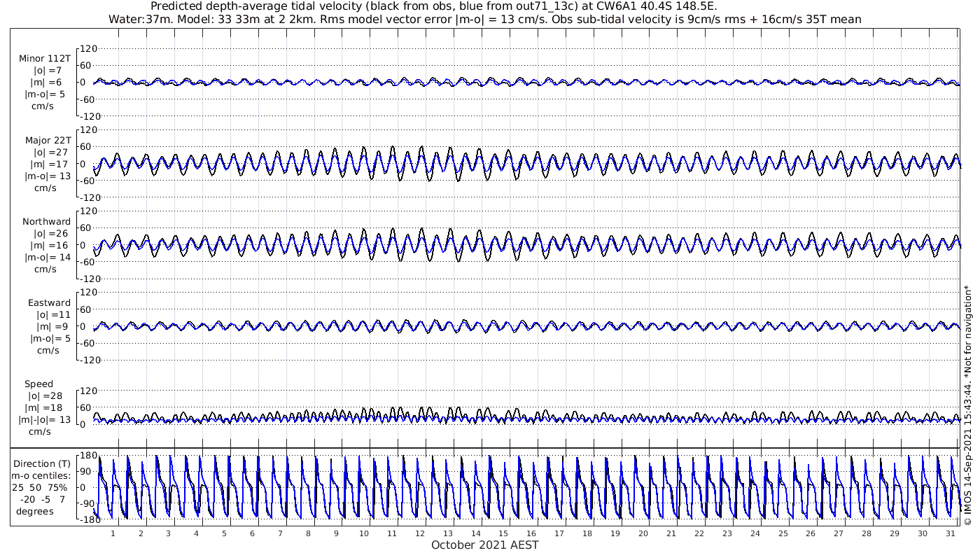The image size is (980, 560).
Task: Click the '|m| =9' value in Eastward panel
Action: (52, 326)
